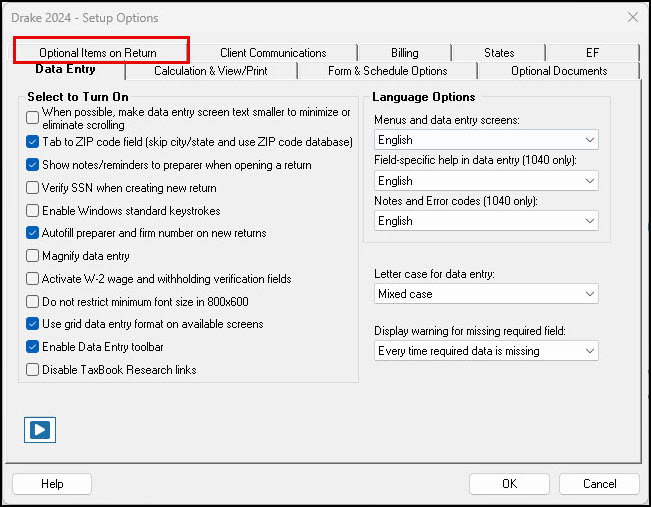Click the Help button
The height and width of the screenshot is (507, 651).
[x=52, y=484]
